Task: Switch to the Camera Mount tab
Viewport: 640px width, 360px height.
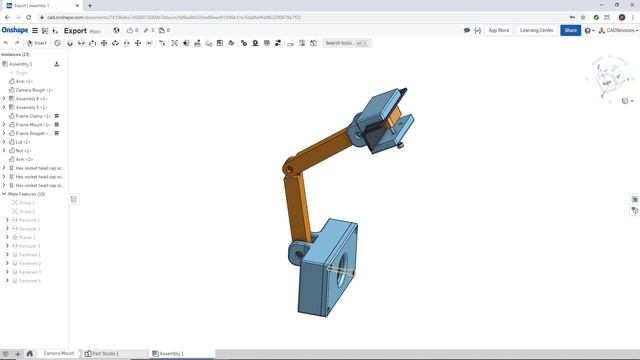Action: click(59, 353)
